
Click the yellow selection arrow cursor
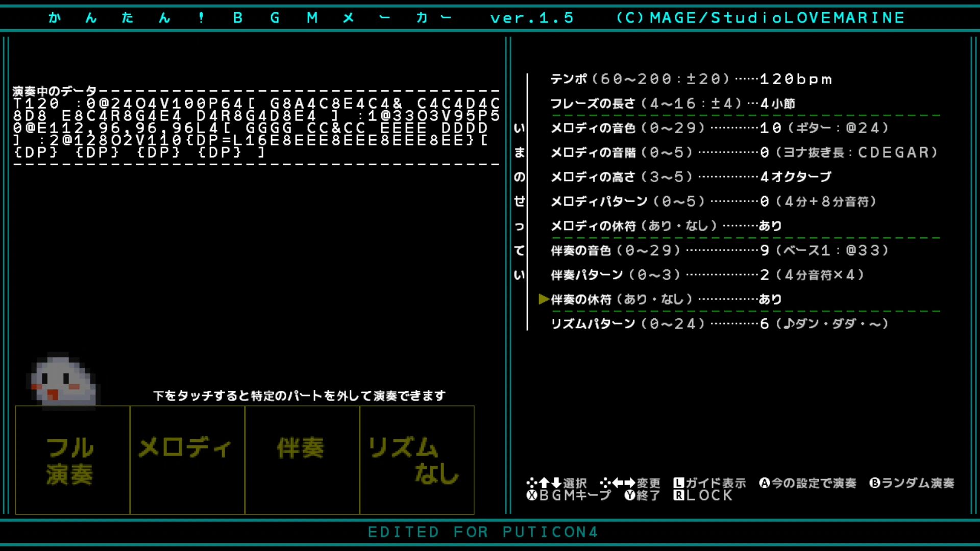coord(544,299)
